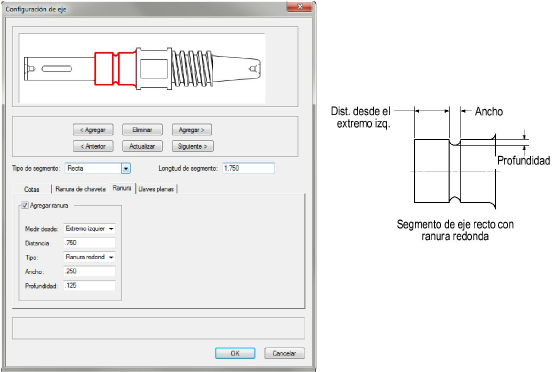Advance with the 'Siguiente >' button
The height and width of the screenshot is (372, 554).
point(193,146)
